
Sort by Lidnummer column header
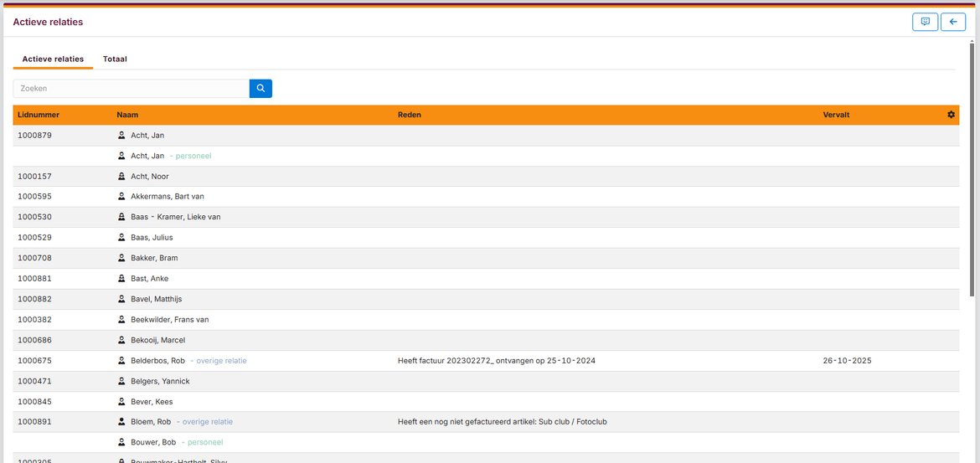(39, 115)
